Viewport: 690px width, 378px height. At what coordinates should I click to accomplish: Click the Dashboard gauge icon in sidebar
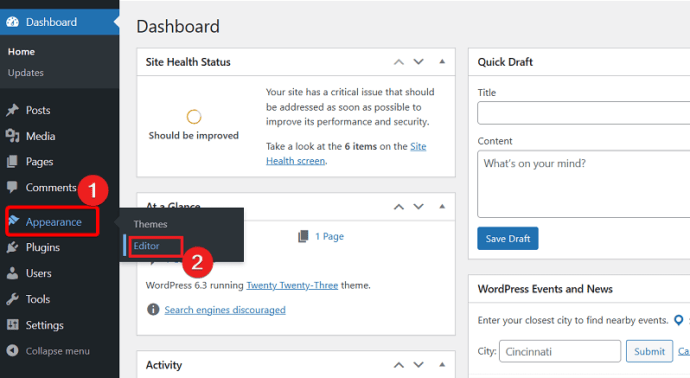tap(13, 22)
